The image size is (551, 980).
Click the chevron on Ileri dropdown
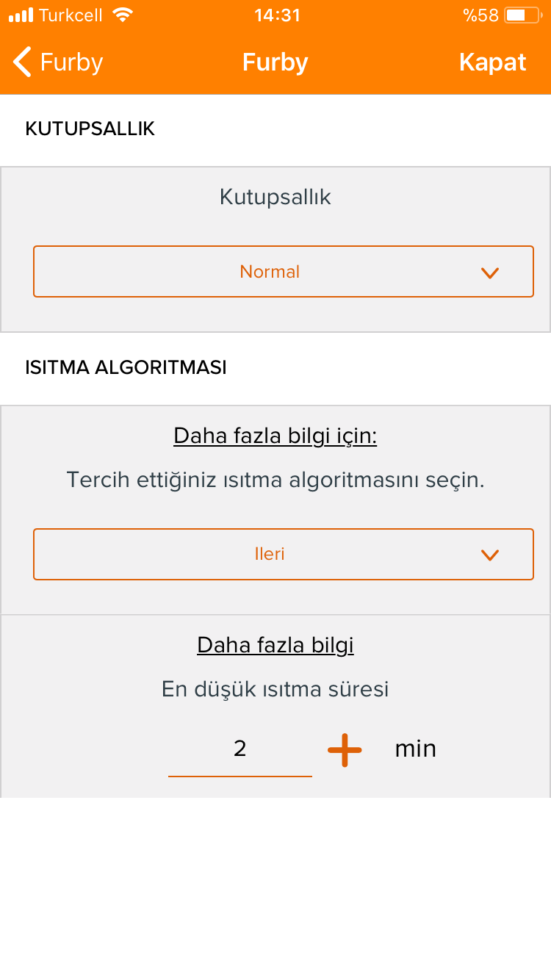490,555
